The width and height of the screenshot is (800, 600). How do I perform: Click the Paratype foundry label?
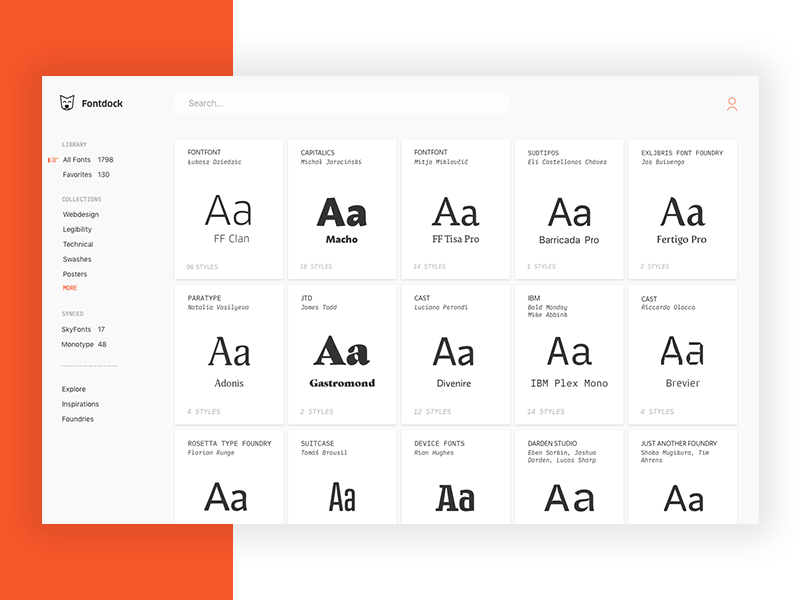[x=204, y=298]
